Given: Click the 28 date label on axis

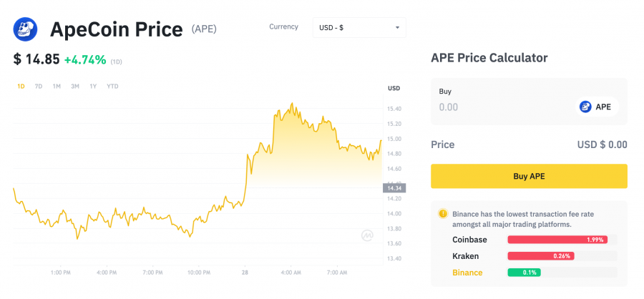Looking at the screenshot, I should tap(245, 273).
